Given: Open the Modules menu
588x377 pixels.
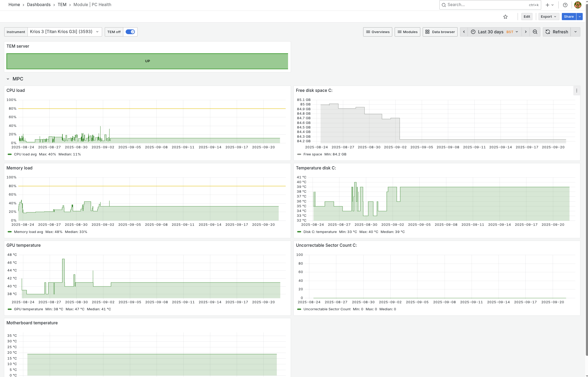Looking at the screenshot, I should coord(407,32).
